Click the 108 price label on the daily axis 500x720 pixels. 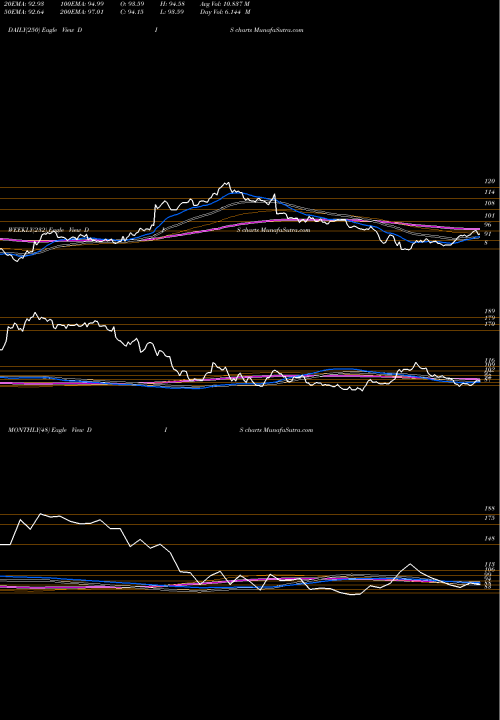coord(490,203)
